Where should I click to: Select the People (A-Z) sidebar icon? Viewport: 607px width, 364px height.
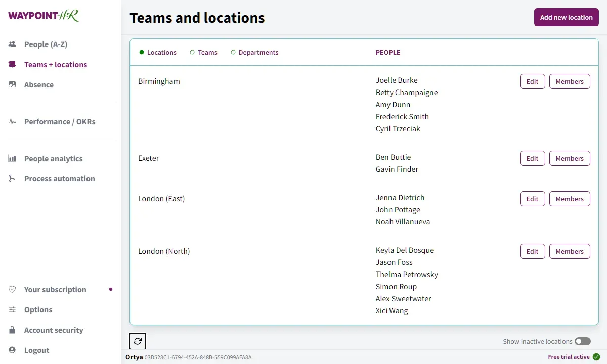pyautogui.click(x=12, y=44)
